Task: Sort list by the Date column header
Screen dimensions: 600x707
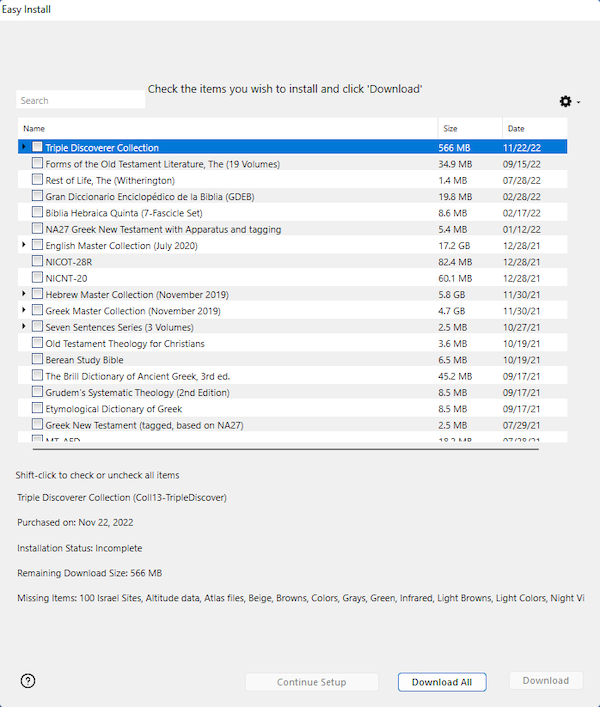Action: (534, 128)
